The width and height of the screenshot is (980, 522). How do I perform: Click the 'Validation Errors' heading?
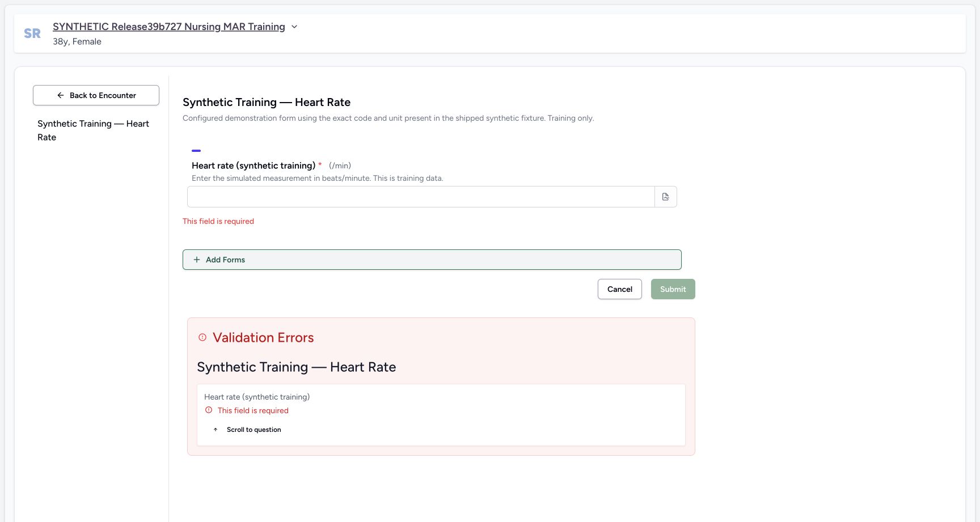click(x=263, y=337)
